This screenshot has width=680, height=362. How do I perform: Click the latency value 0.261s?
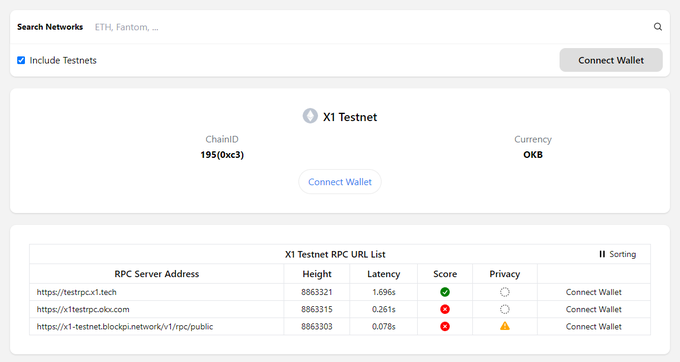coord(383,310)
